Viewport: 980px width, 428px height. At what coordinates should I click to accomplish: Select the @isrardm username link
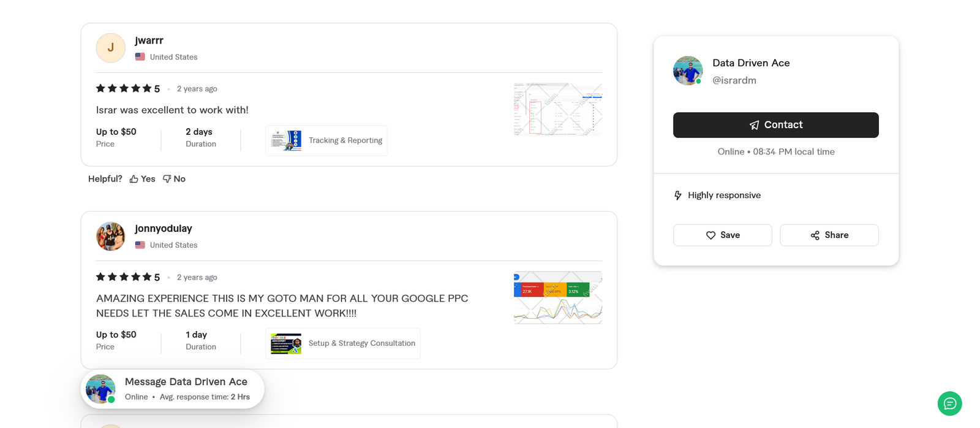[x=734, y=80]
